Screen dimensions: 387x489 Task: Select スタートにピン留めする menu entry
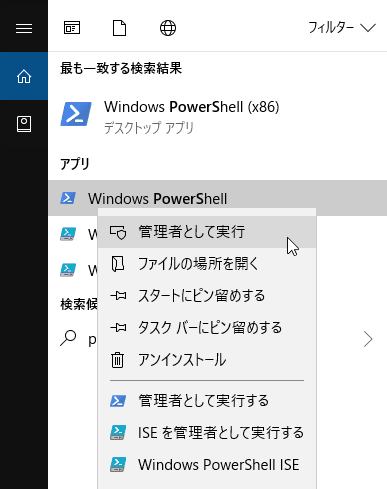(207, 296)
